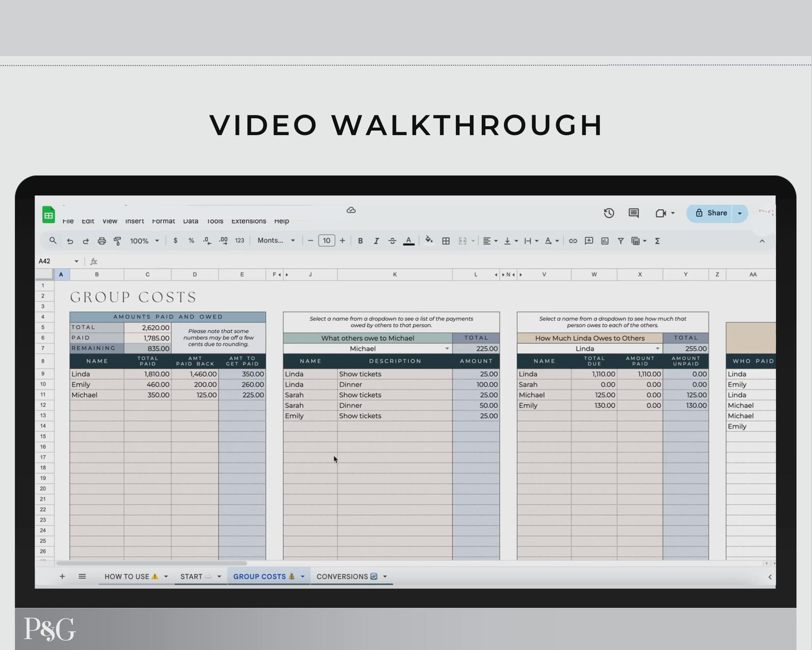This screenshot has width=812, height=650.
Task: Open the fill color paint bucket
Action: click(429, 240)
